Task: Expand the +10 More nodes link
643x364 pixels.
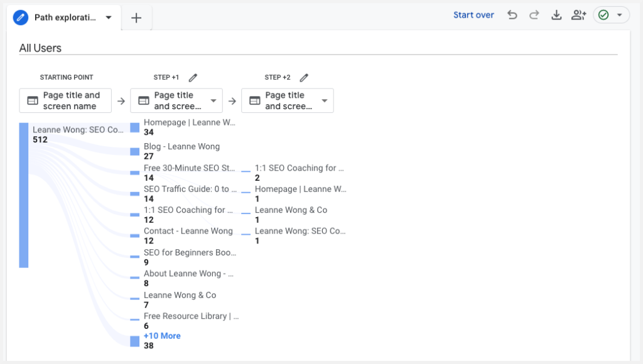Action: click(x=162, y=336)
